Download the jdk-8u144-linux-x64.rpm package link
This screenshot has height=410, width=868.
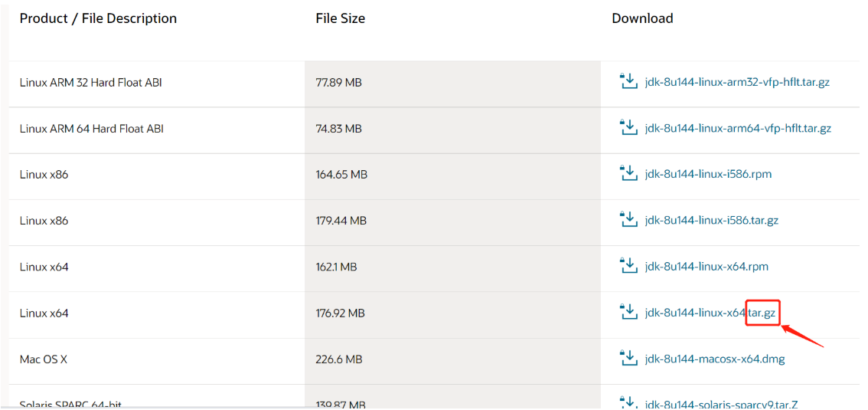coord(706,267)
